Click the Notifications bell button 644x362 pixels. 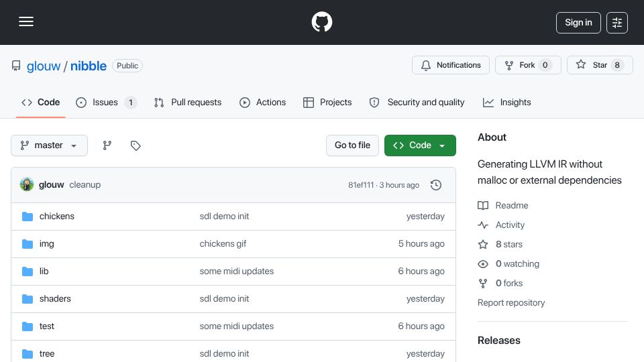(x=451, y=65)
